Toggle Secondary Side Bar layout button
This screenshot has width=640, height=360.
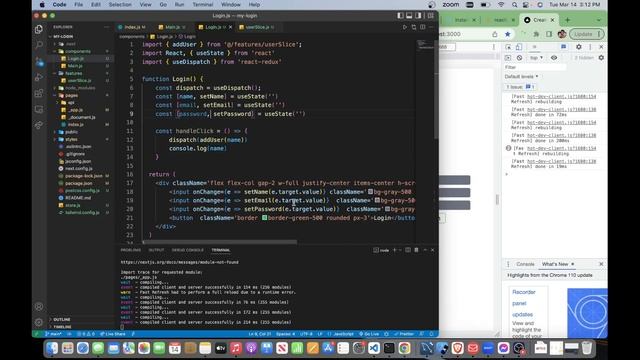pos(418,16)
